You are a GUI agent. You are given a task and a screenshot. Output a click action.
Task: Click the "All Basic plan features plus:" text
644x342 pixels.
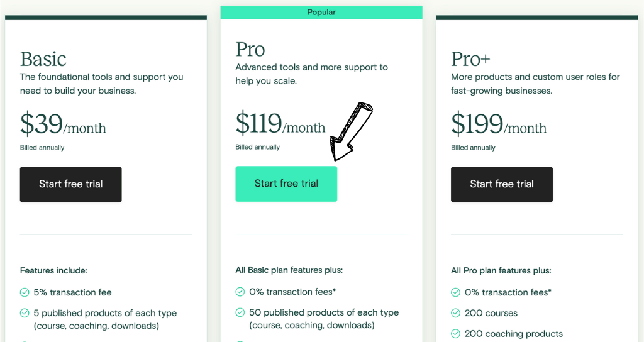click(289, 270)
